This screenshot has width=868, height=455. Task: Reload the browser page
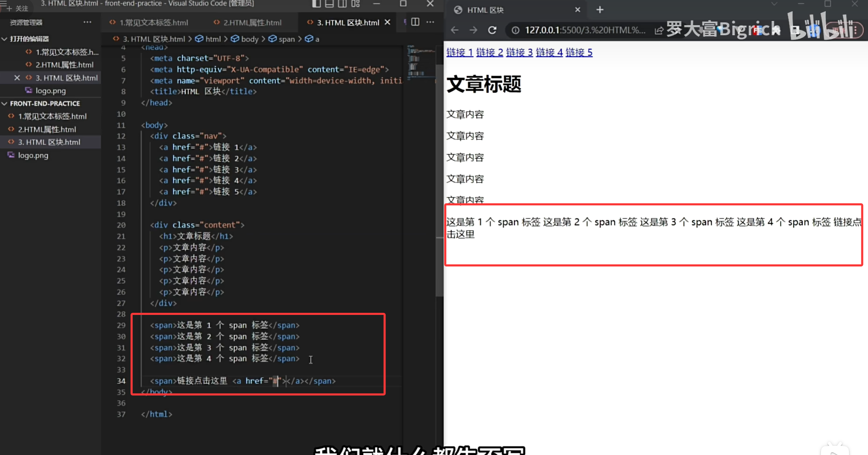[x=492, y=30]
